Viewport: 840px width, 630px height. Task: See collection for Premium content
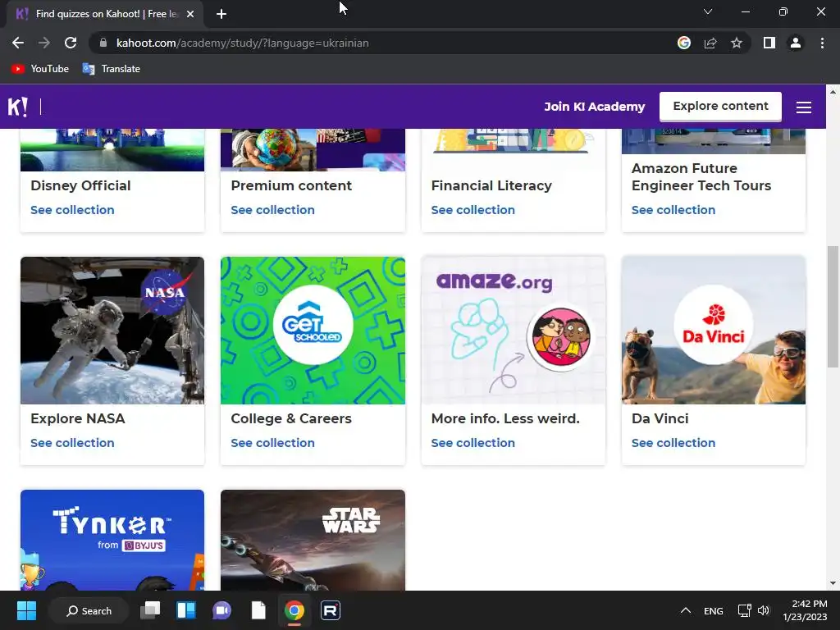click(x=272, y=210)
